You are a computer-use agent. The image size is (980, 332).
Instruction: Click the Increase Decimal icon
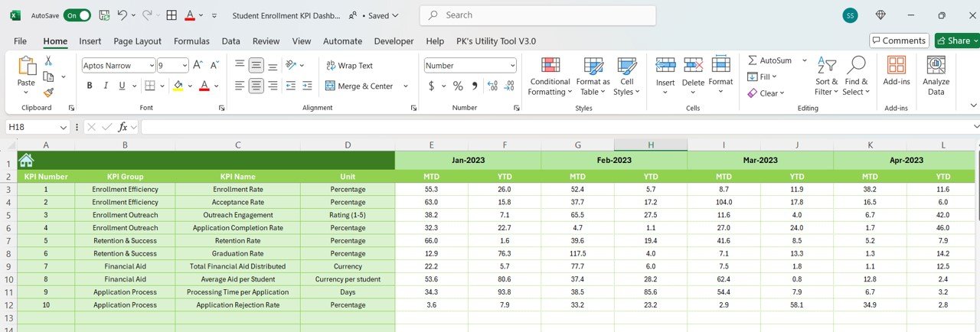[x=493, y=86]
